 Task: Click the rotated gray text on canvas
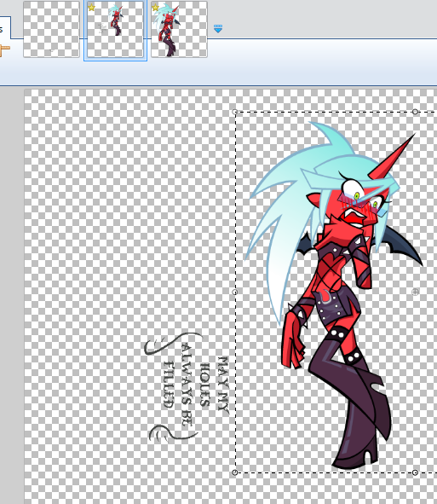(x=197, y=383)
